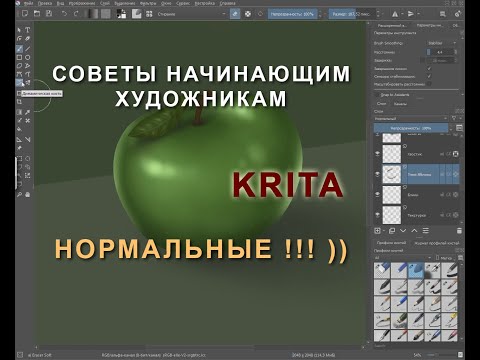480x360 pixels.
Task: Select the Reference Images pin tool
Action: coord(20,148)
